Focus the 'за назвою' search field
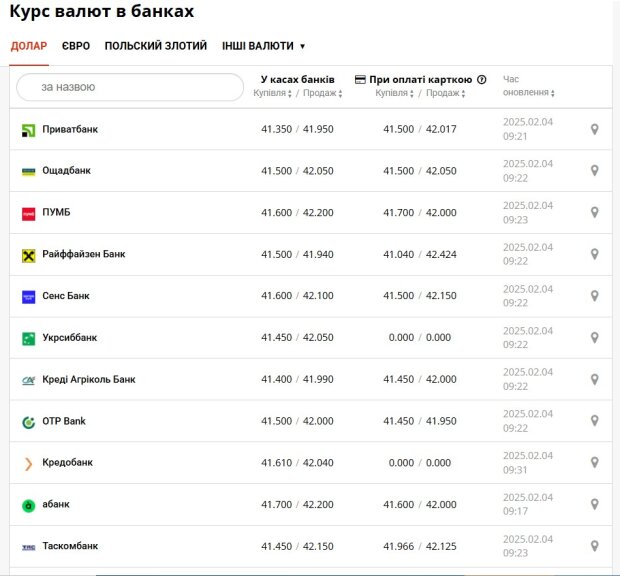The height and width of the screenshot is (576, 620). pos(130,87)
